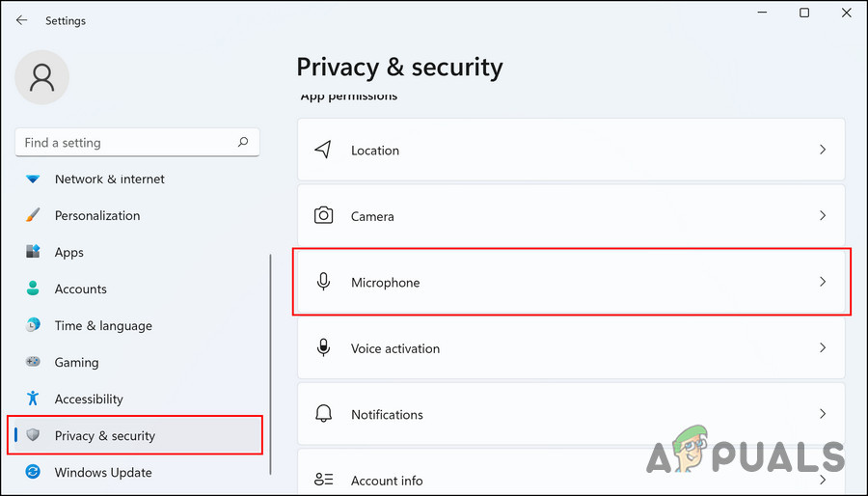Click the Location arrow icon
Screen dimensions: 868x496
pyautogui.click(x=324, y=150)
